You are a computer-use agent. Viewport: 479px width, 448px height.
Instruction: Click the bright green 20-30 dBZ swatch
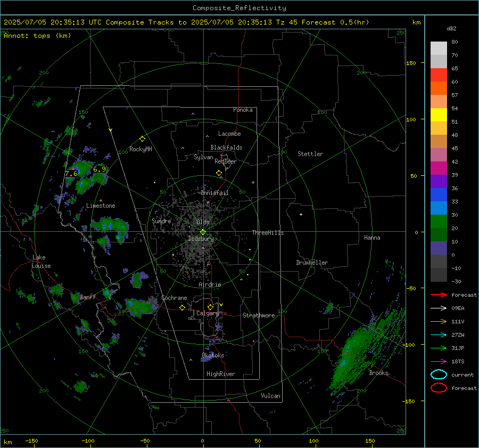tap(439, 222)
